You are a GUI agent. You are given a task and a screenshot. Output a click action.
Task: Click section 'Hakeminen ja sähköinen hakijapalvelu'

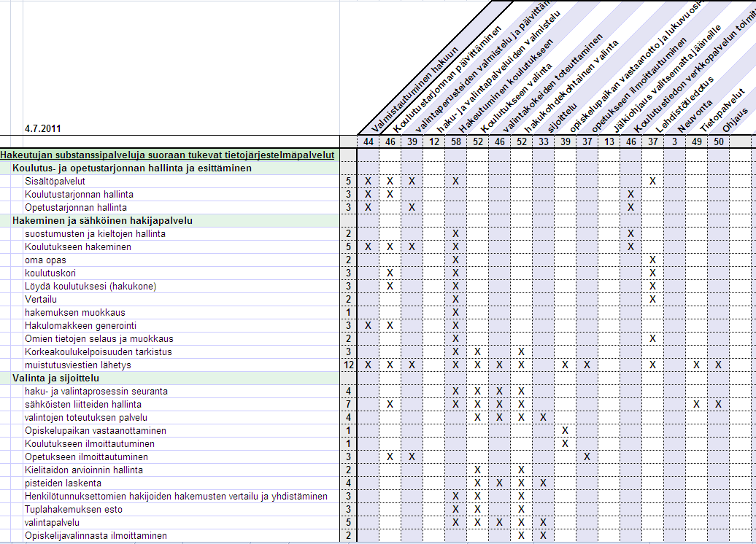pos(102,221)
